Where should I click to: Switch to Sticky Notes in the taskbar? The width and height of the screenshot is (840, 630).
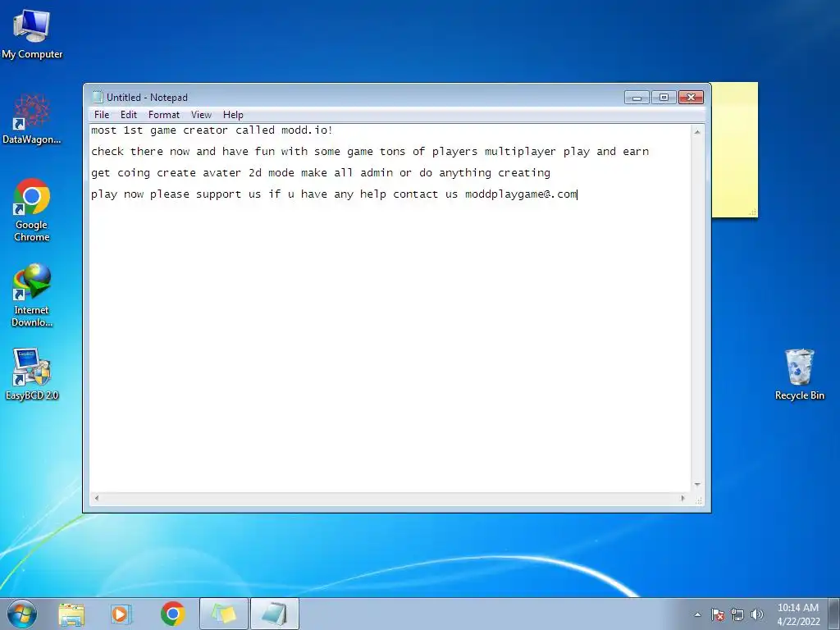coord(224,614)
